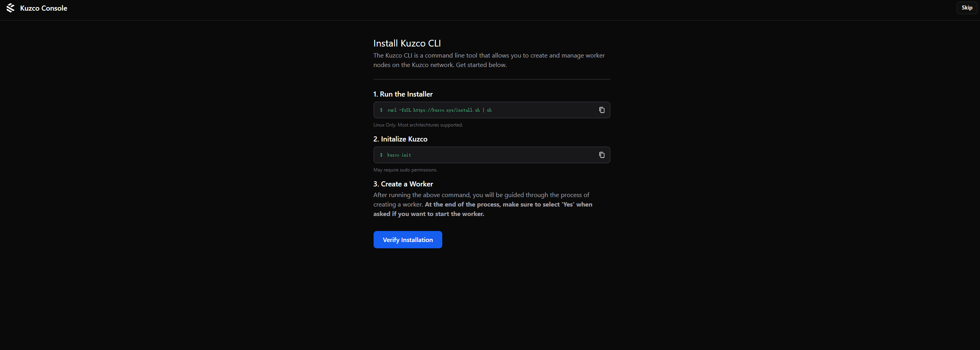
Task: Click the 'Install Kuzco CLI' heading
Action: coord(407,43)
